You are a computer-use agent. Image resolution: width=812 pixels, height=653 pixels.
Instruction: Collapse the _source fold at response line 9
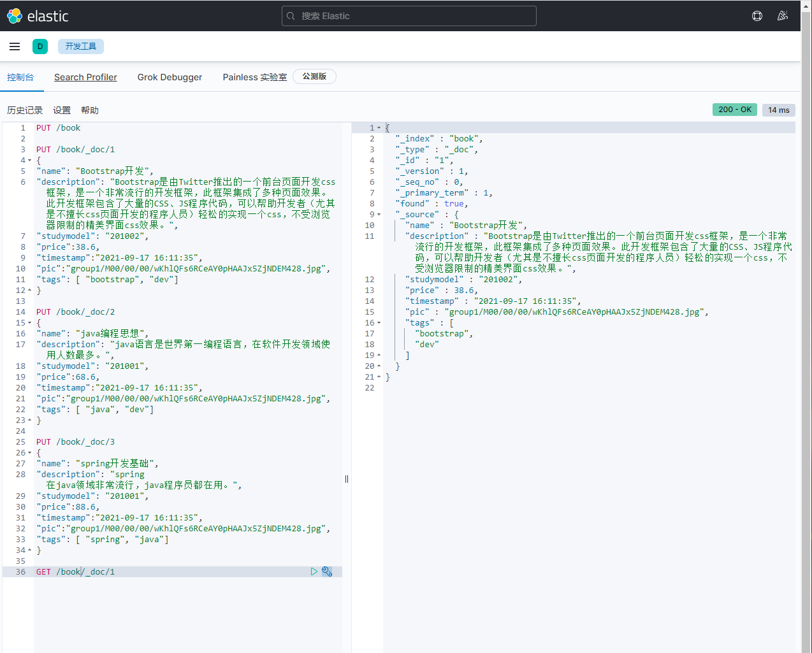point(379,215)
